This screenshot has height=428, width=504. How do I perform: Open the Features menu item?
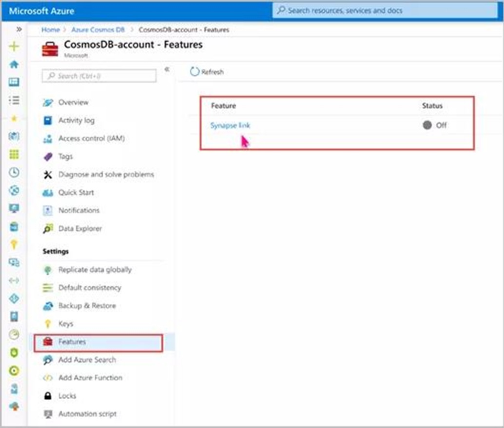pyautogui.click(x=72, y=342)
